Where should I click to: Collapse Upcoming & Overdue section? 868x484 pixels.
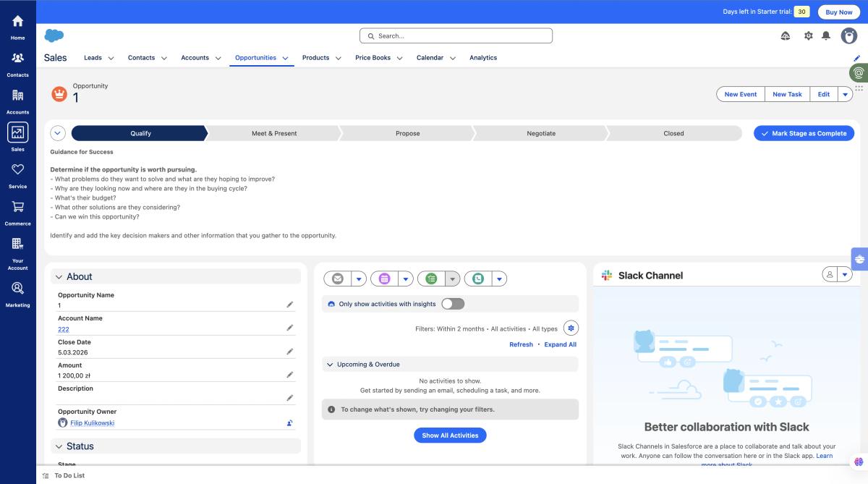click(330, 365)
